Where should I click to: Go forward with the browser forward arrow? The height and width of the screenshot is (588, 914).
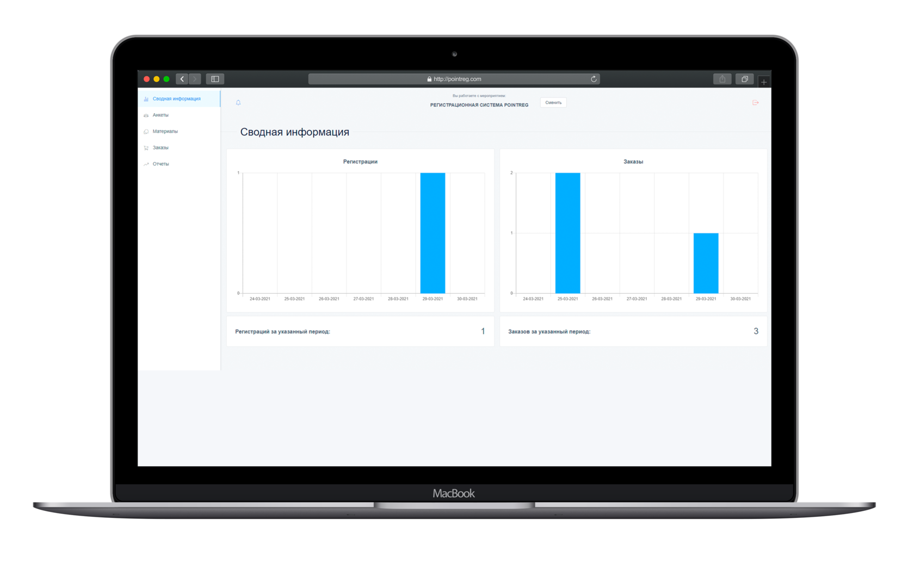pos(195,79)
